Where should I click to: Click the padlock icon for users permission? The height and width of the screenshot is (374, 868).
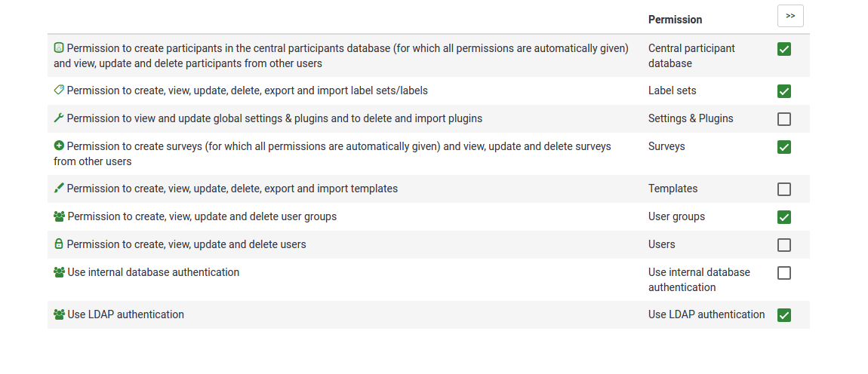point(59,244)
